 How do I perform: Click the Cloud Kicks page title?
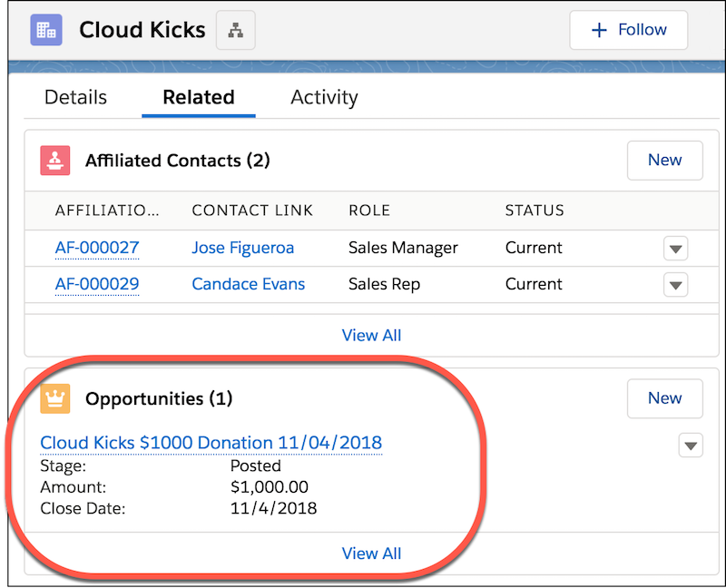[x=142, y=30]
